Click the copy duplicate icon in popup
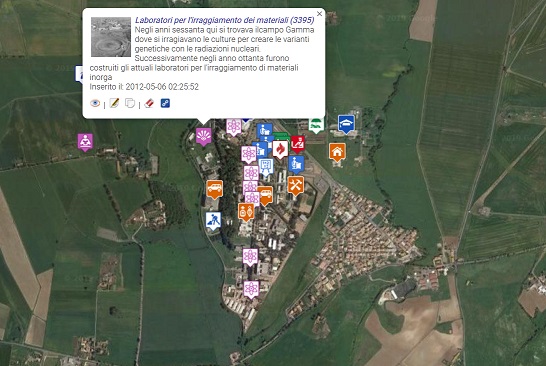This screenshot has width=546, height=366. coord(130,103)
